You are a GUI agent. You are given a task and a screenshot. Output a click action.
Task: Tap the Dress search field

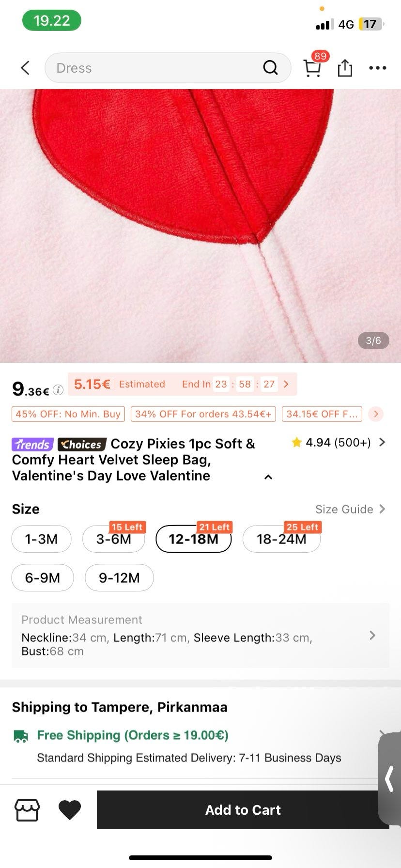(155, 68)
